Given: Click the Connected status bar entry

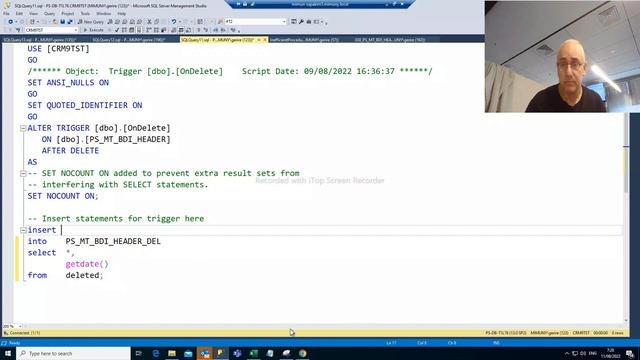Looking at the screenshot, I should [x=22, y=333].
